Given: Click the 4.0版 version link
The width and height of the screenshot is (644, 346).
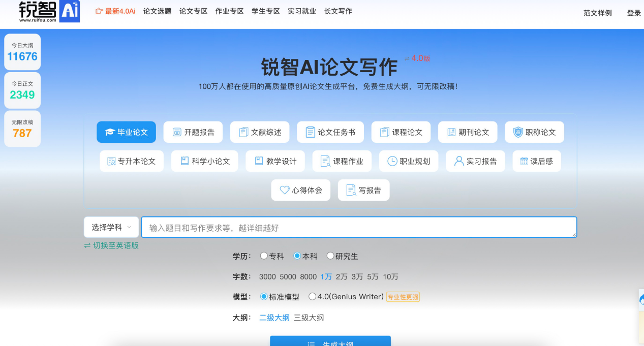Looking at the screenshot, I should tap(421, 58).
